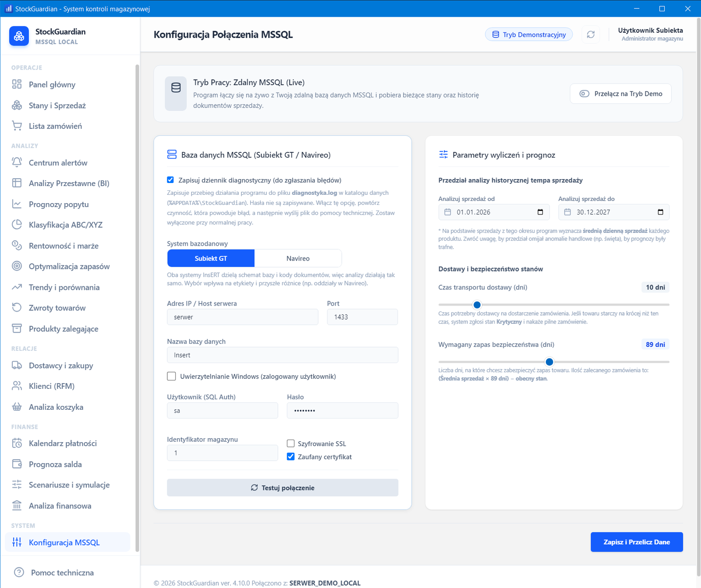Image resolution: width=701 pixels, height=588 pixels.
Task: Click SERWER_DEMO_LOCAL in the footer
Action: (x=325, y=583)
